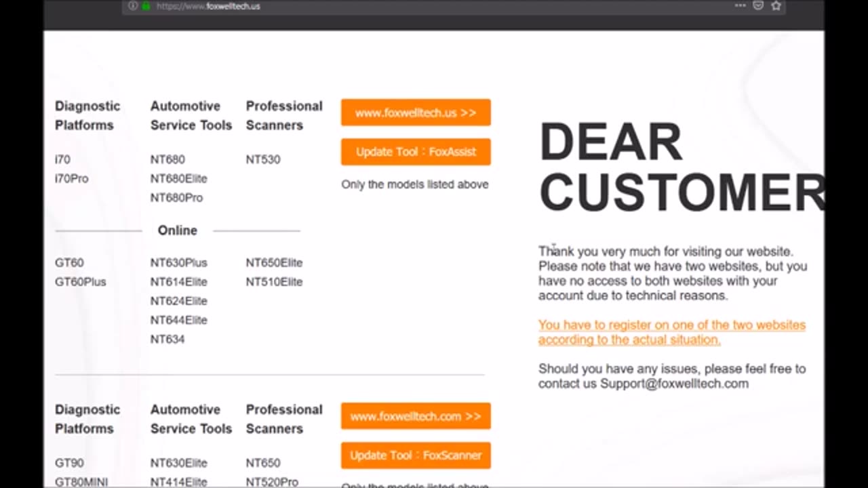Screen dimensions: 868x488
Task: Select the NT630Elite model entry
Action: (178, 463)
